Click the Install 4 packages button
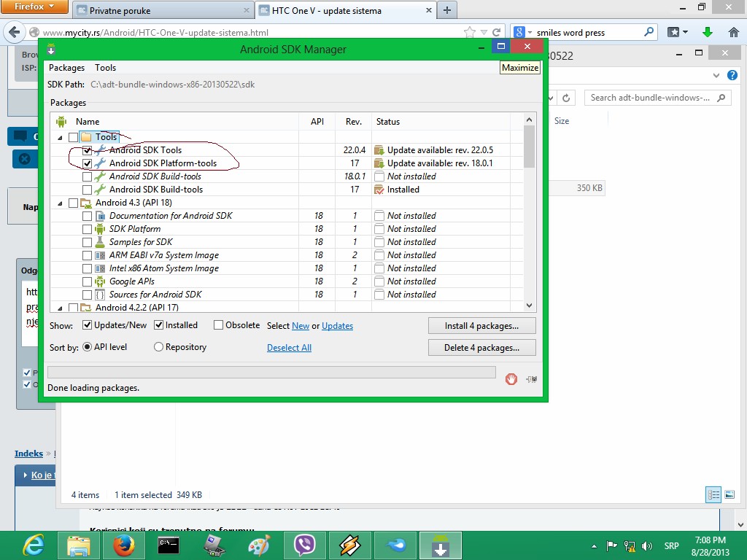The image size is (747, 560). (x=481, y=326)
